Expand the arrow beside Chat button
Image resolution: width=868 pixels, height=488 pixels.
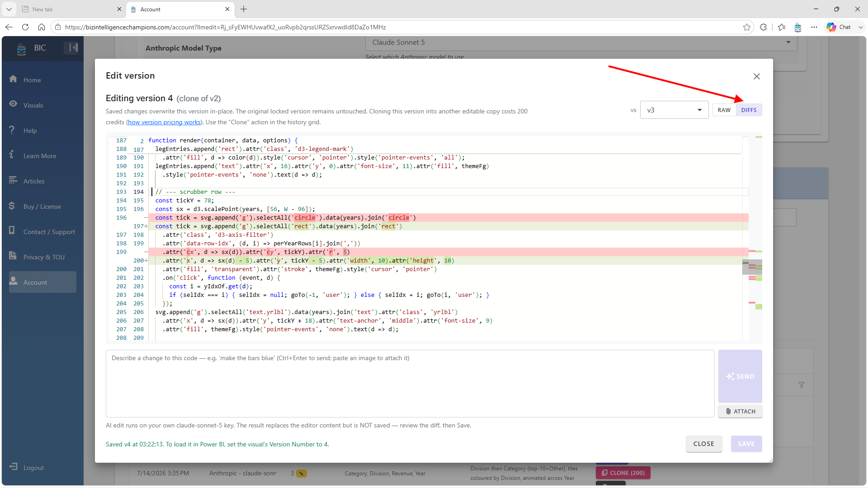(860, 27)
